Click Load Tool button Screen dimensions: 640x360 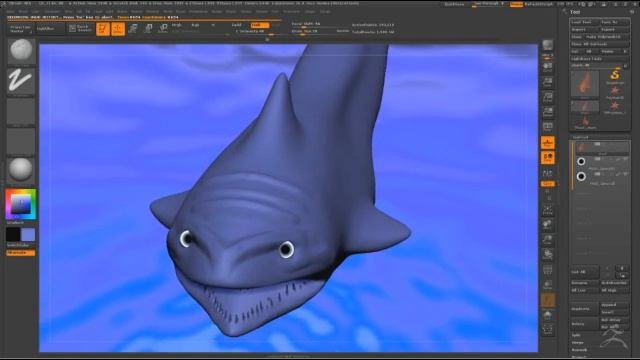[x=584, y=22]
